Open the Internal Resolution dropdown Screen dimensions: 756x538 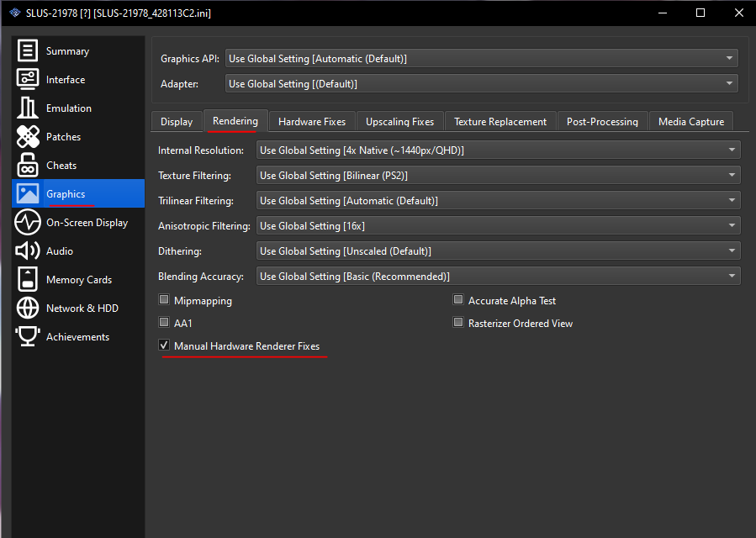(498, 150)
